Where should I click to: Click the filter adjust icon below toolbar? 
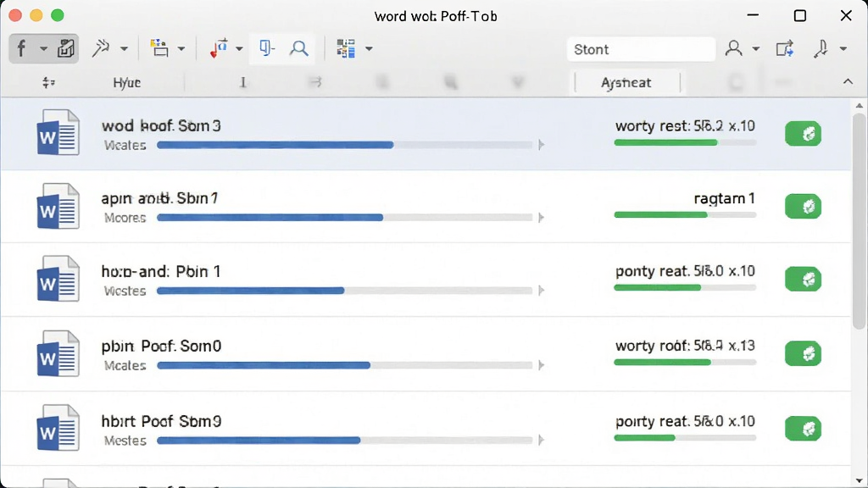[x=48, y=82]
